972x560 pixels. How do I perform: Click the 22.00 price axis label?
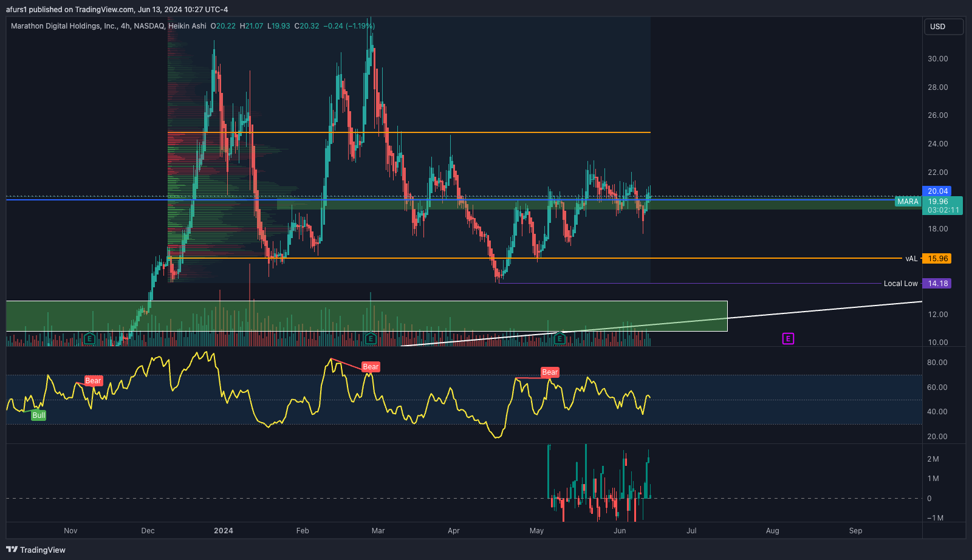937,172
